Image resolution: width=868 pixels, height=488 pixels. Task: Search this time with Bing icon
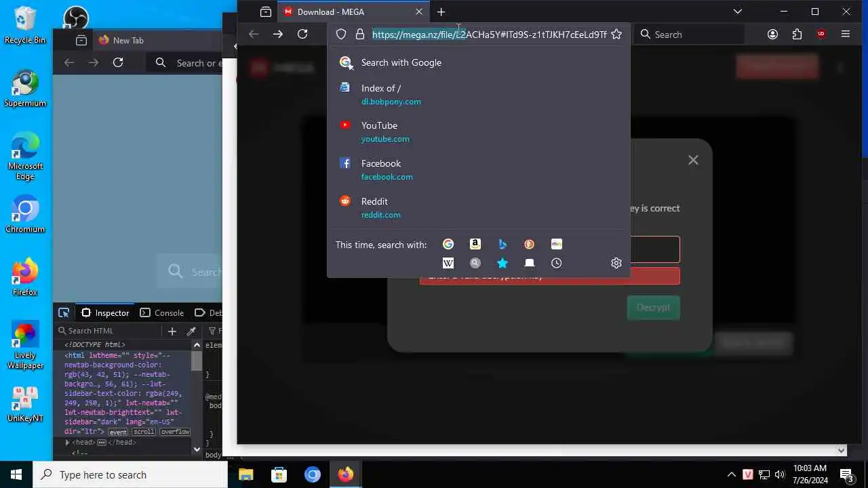[x=502, y=244]
